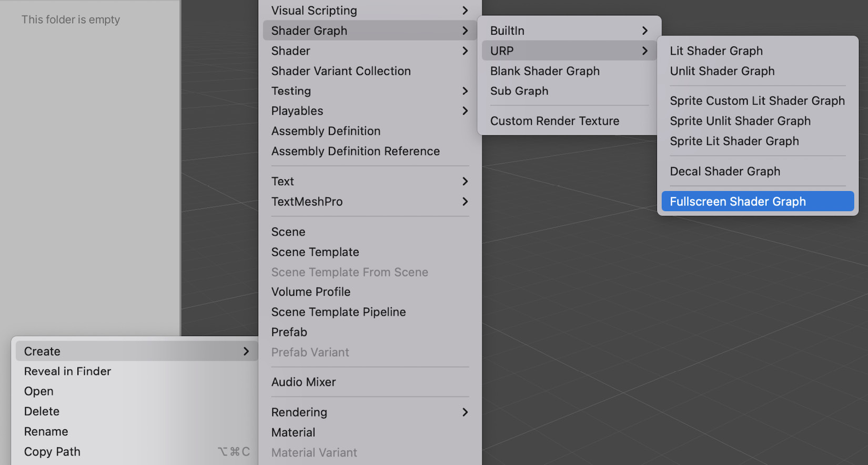Click the TextMeshPro submenu chevron
The image size is (868, 465).
(465, 201)
